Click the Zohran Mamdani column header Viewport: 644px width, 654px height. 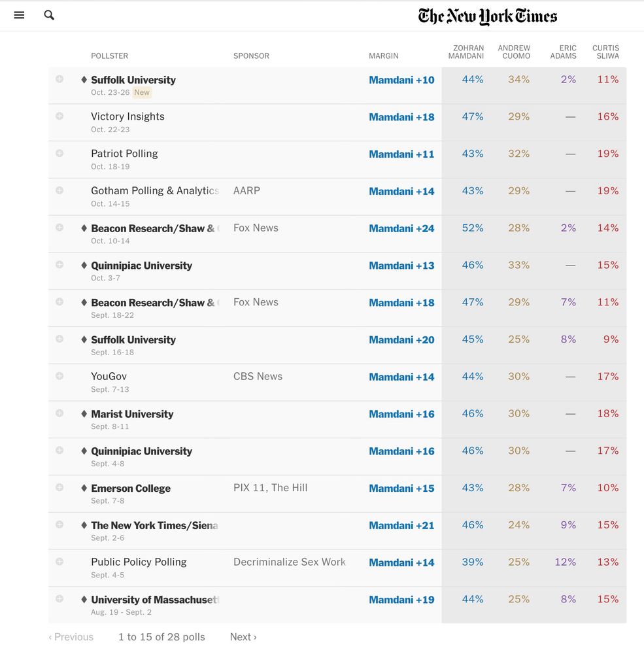click(466, 52)
